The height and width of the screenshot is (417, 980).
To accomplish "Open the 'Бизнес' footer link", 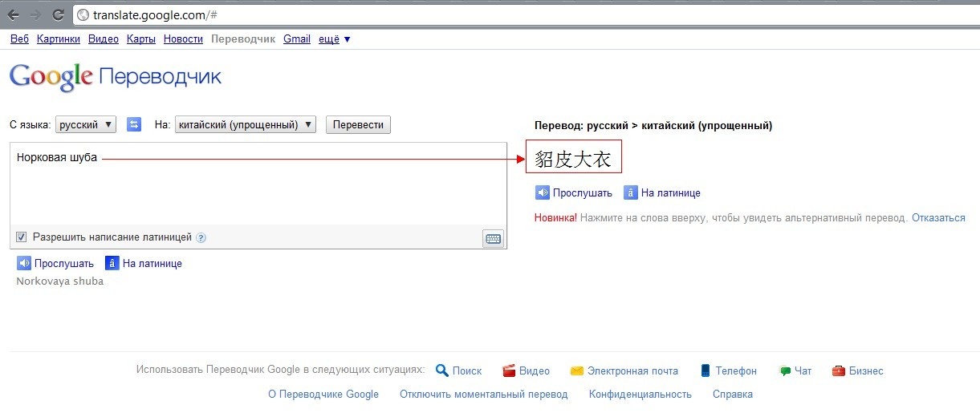I will pos(866,370).
